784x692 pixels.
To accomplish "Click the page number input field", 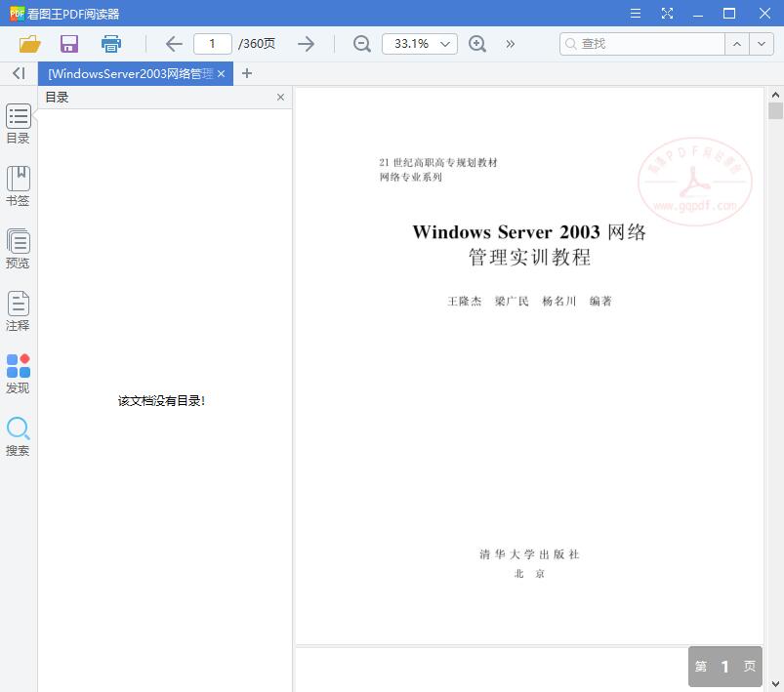I will coord(213,44).
